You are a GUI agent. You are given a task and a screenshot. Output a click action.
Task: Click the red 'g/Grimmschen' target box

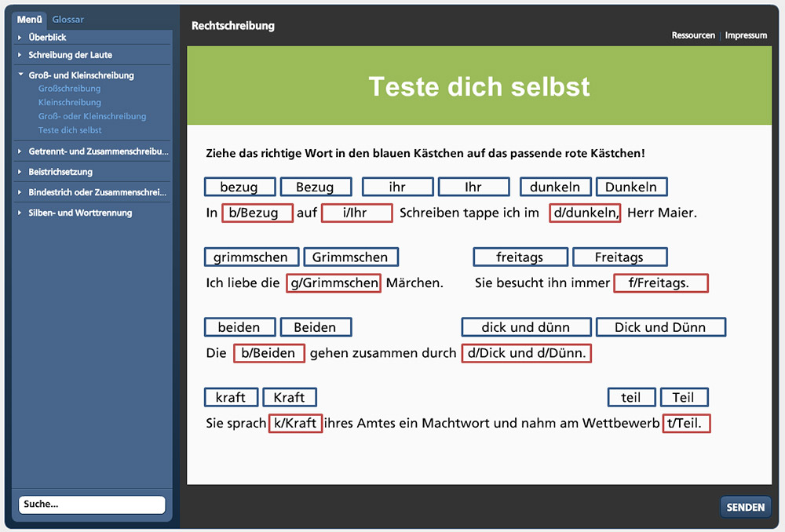point(334,282)
